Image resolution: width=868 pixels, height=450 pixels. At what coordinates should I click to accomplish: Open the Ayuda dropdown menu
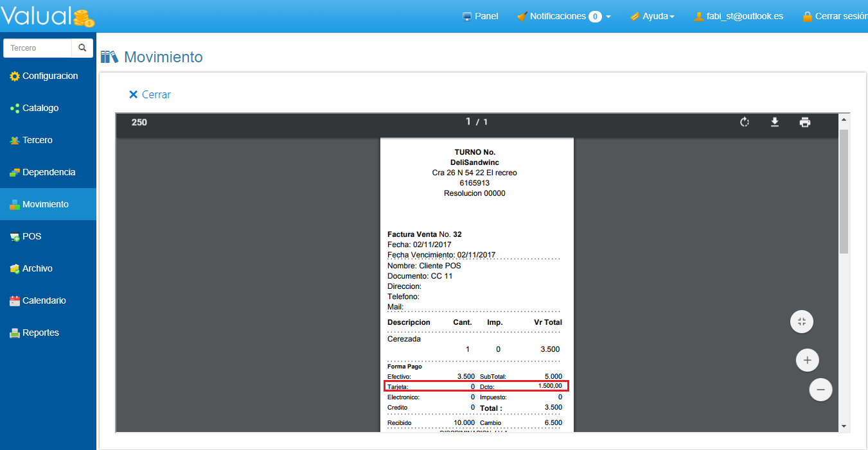pyautogui.click(x=651, y=16)
